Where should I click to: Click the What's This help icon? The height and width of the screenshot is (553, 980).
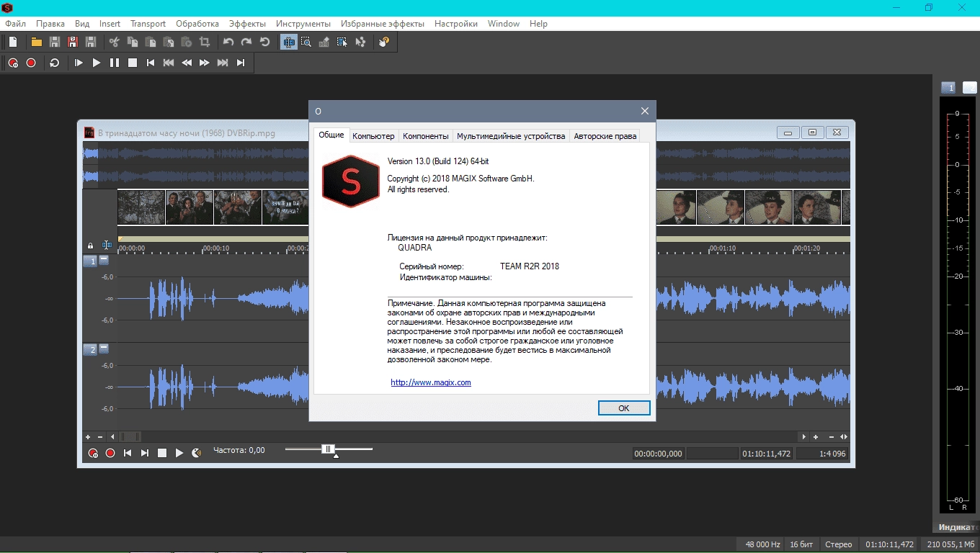[x=384, y=42]
